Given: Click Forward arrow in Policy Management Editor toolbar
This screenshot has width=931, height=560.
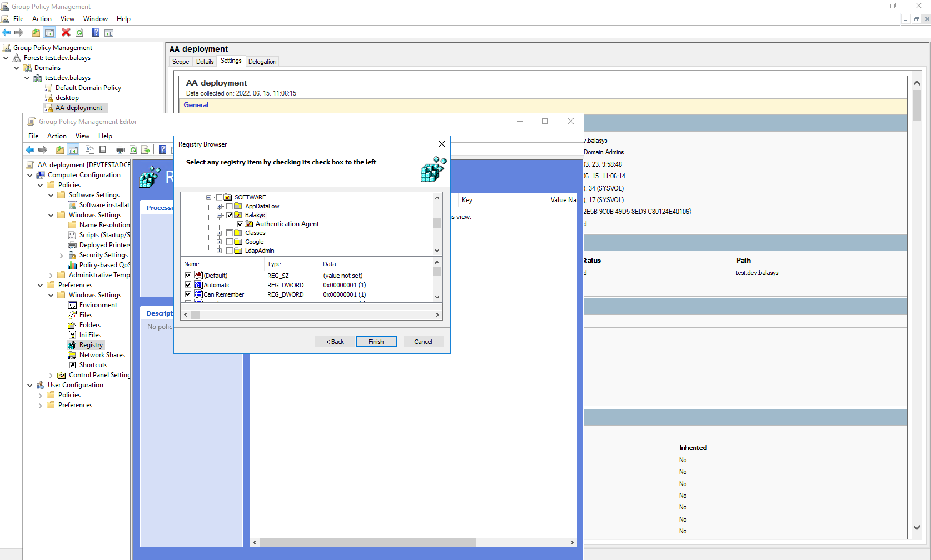Looking at the screenshot, I should [43, 149].
